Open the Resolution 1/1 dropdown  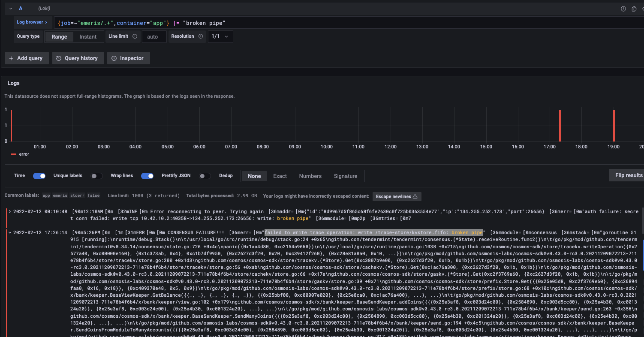pyautogui.click(x=220, y=36)
